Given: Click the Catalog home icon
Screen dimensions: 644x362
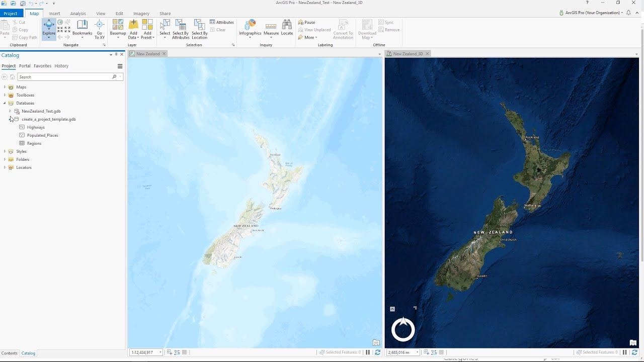Looking at the screenshot, I should pos(12,77).
